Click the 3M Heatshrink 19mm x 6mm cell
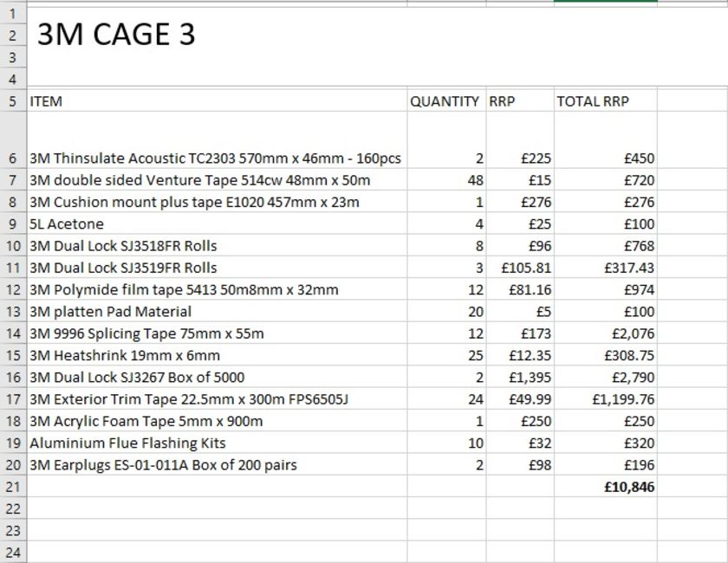728x563 pixels. 125,355
